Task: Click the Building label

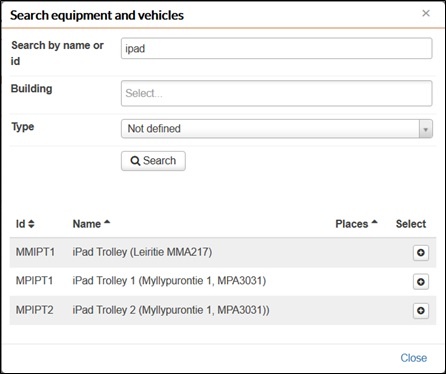Action: [32, 89]
